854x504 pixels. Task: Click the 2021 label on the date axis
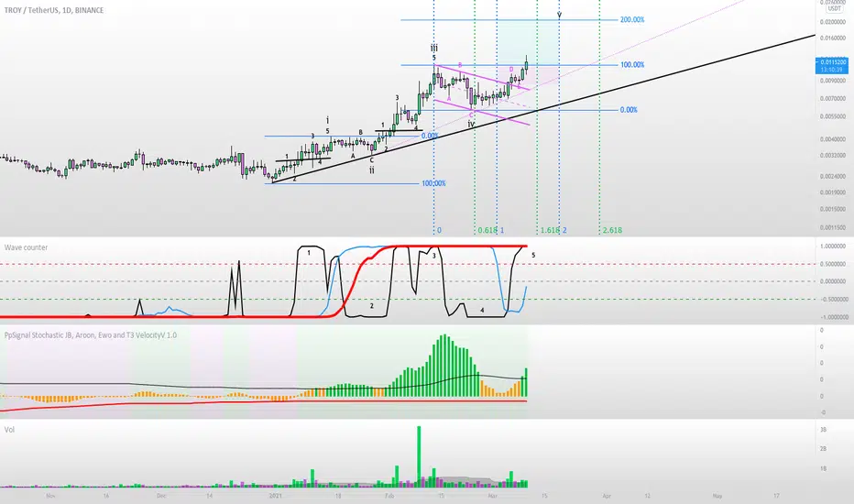click(276, 496)
